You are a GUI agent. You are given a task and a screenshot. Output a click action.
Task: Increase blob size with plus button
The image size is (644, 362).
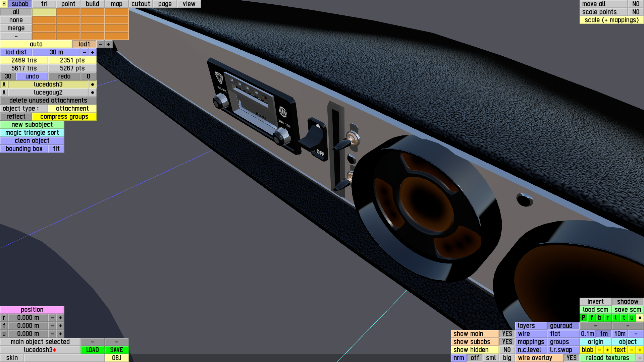coord(607,350)
